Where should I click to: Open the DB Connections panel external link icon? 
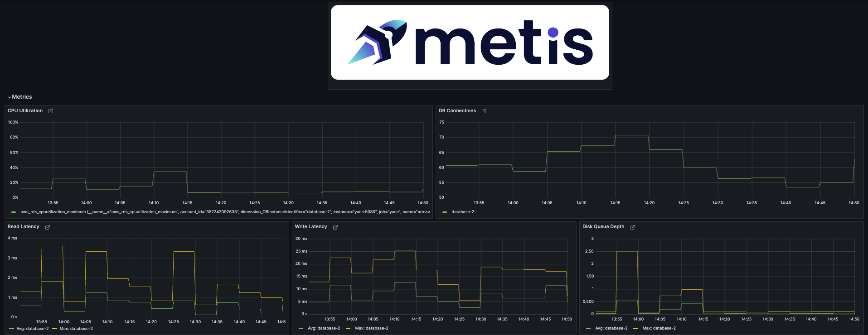[x=484, y=111]
